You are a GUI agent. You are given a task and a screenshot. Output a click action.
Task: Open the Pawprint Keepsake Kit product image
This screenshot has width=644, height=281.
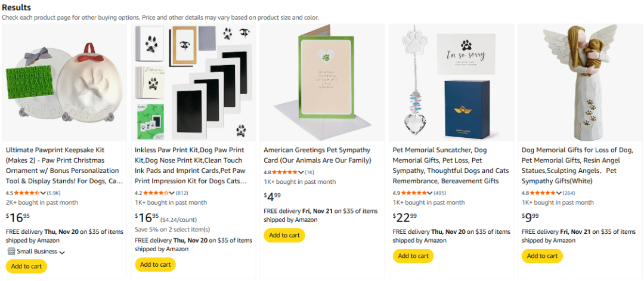point(64,82)
